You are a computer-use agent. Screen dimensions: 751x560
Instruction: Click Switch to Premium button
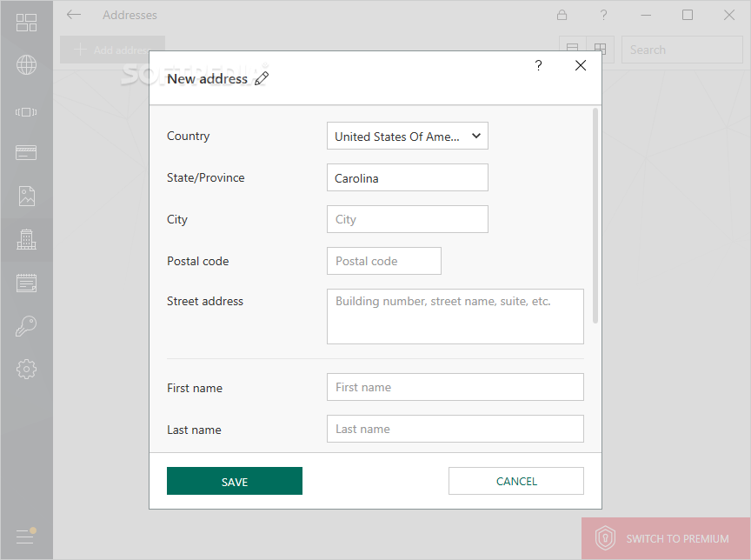(x=666, y=538)
